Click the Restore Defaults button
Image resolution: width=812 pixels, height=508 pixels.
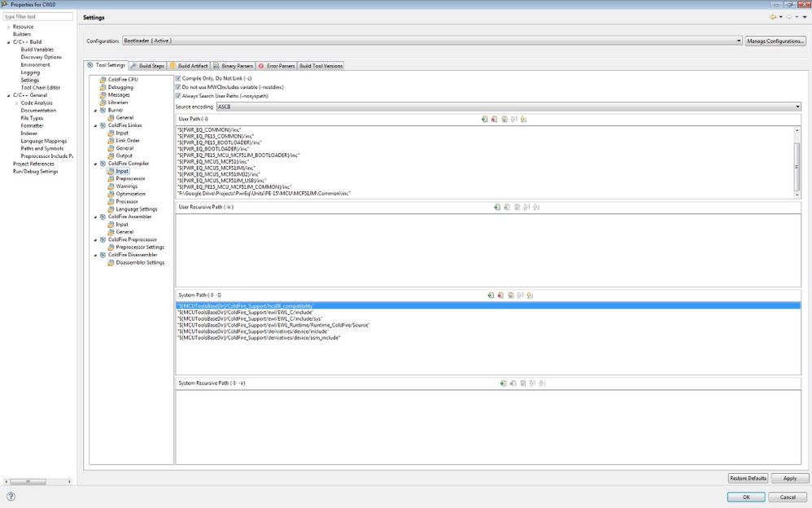[748, 478]
